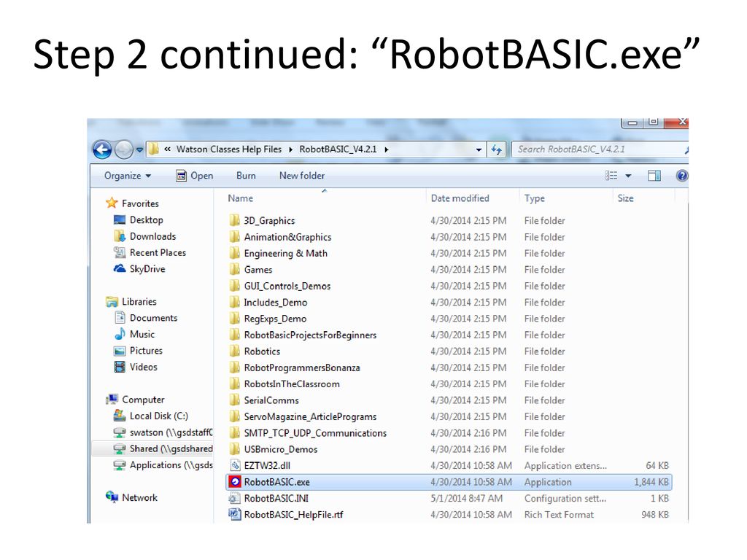Click the SerialComms folder icon
Viewport: 747px width, 560px height.
234,400
